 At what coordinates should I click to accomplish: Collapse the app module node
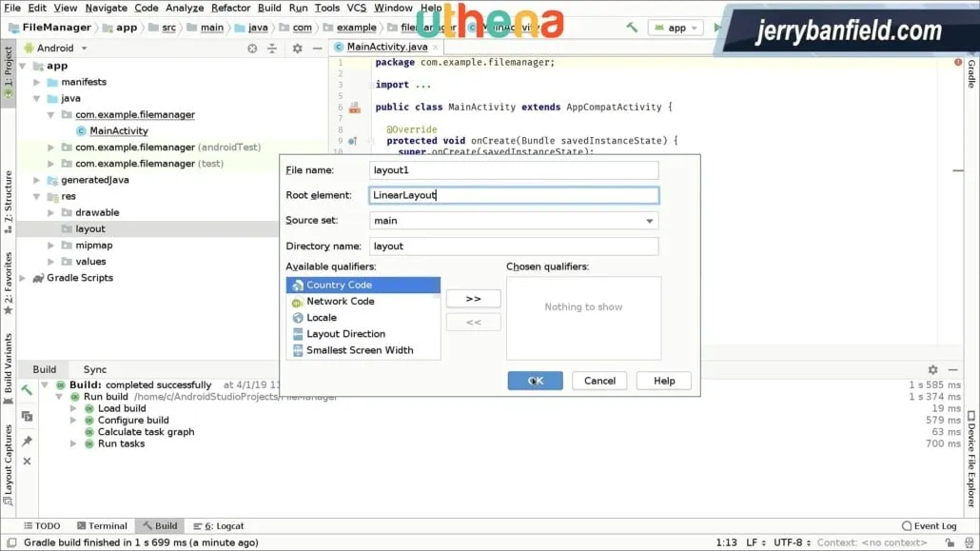[x=23, y=66]
